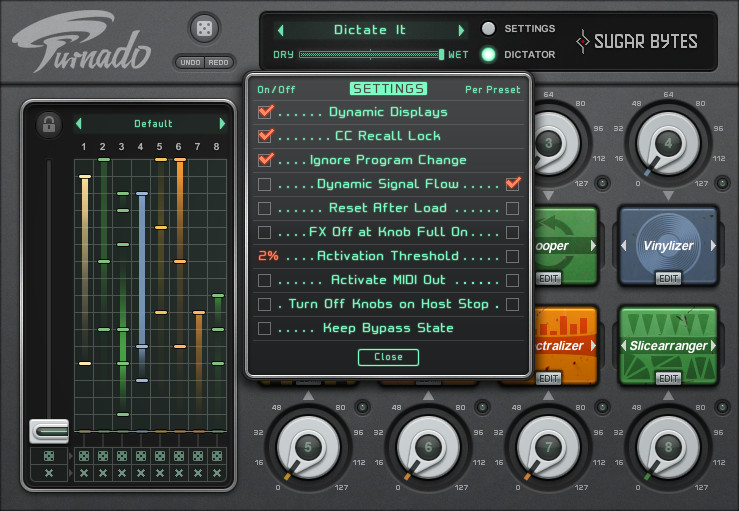This screenshot has height=511, width=739.
Task: Switch Slicearranger to previous effect
Action: [x=624, y=346]
